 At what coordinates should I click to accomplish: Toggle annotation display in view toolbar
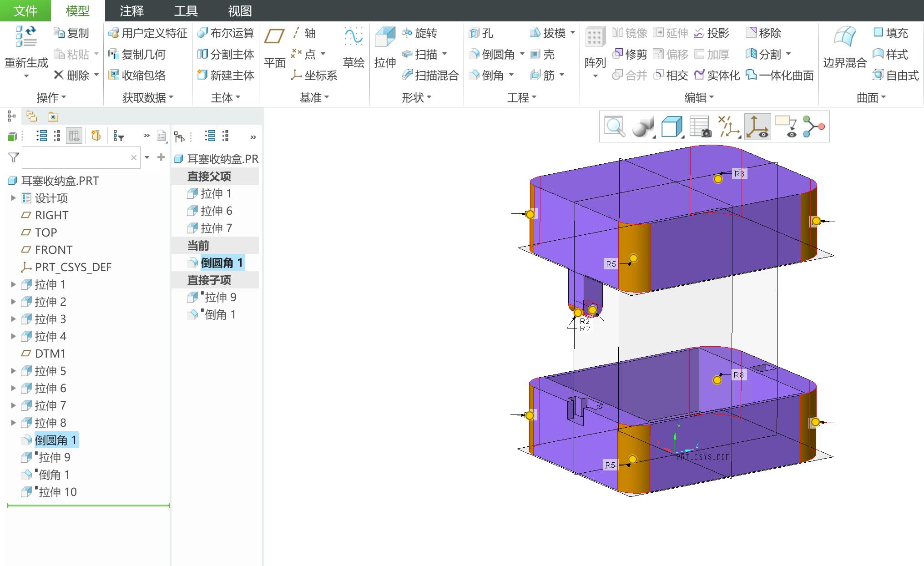click(x=786, y=127)
